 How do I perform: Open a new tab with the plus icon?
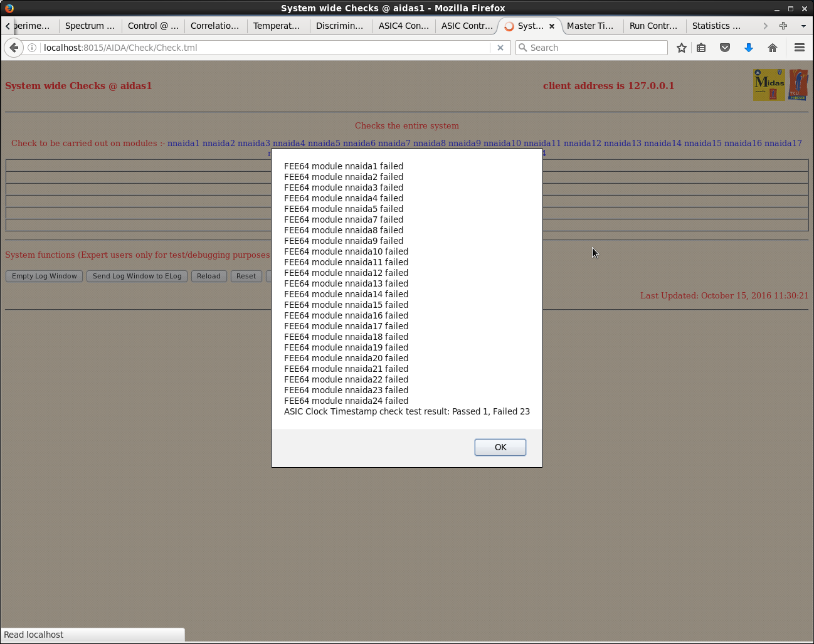point(783,26)
